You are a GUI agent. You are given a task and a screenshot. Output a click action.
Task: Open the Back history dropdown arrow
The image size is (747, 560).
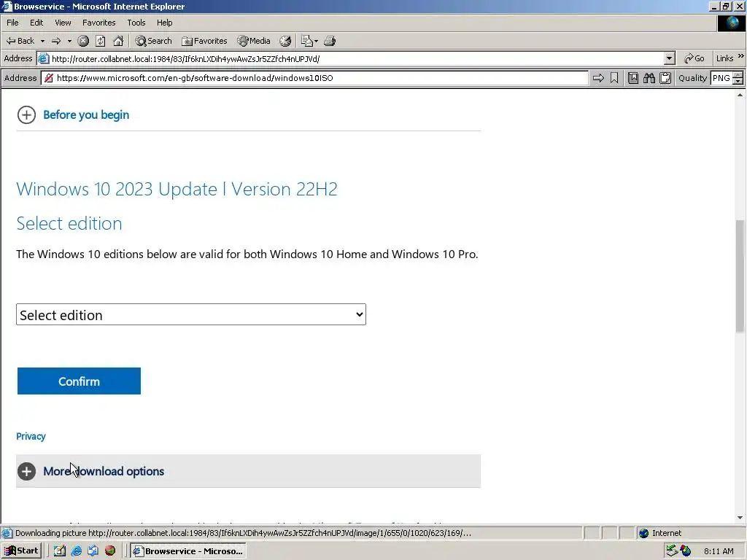pyautogui.click(x=42, y=42)
